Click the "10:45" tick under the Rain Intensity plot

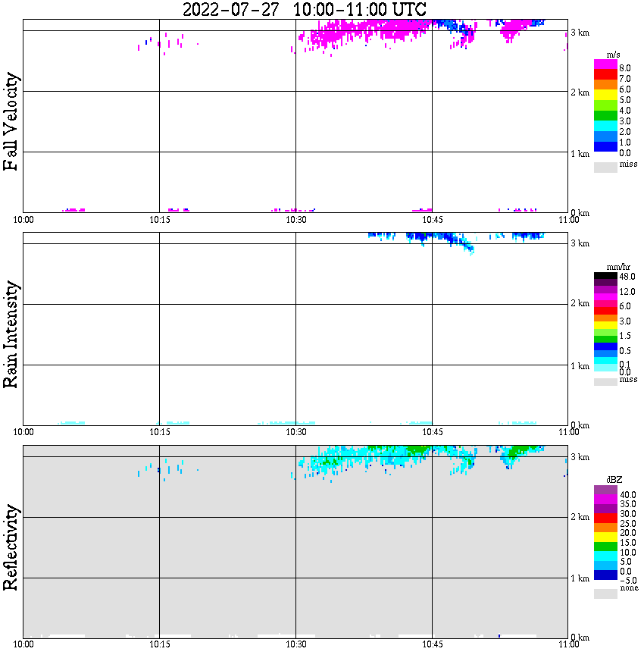point(433,432)
